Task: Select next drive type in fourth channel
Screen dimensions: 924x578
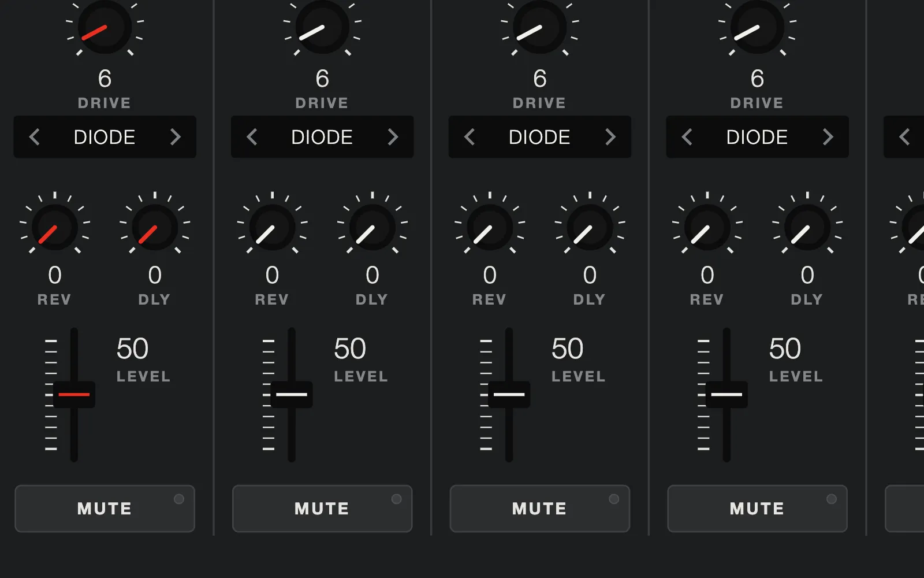Action: tap(828, 137)
